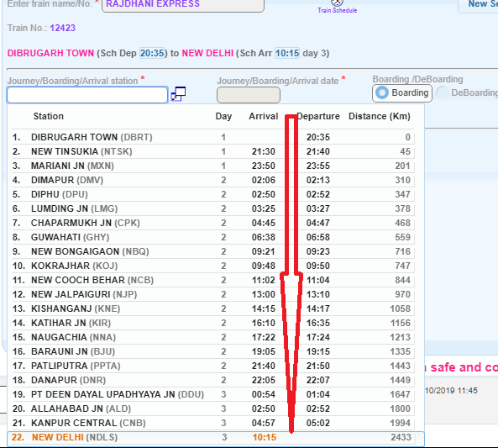Click the Journey/Boarding/Arrival date field
This screenshot has width=498, height=448.
pos(249,95)
